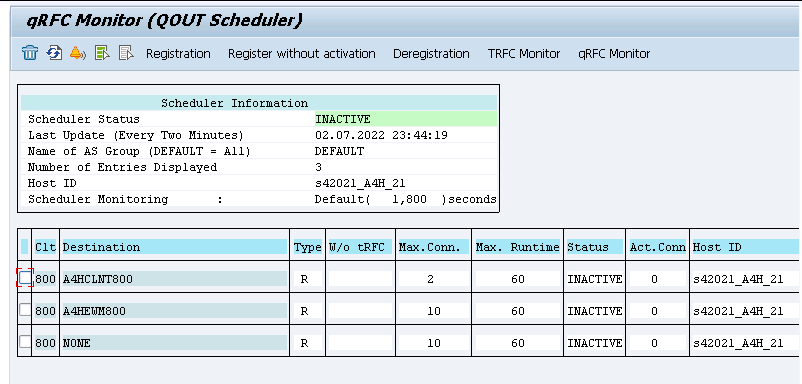Screen dimensions: 802x384
Task: Click client 800 in NONE row
Action: coord(46,343)
